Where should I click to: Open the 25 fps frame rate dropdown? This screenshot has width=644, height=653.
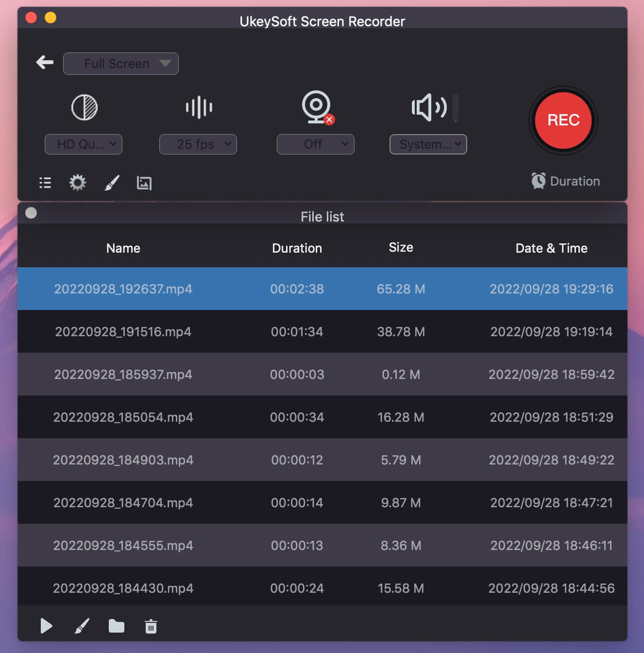198,144
